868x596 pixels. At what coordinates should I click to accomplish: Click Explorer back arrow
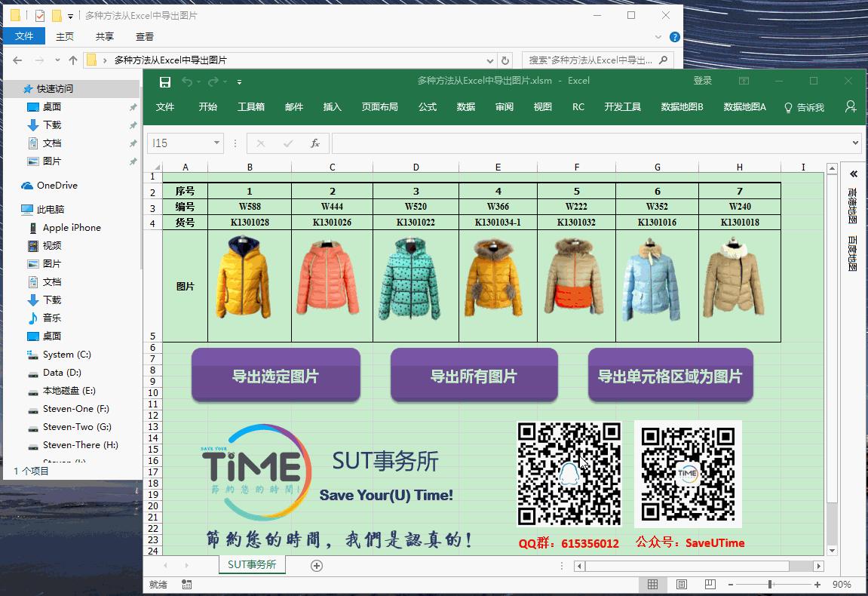click(17, 60)
